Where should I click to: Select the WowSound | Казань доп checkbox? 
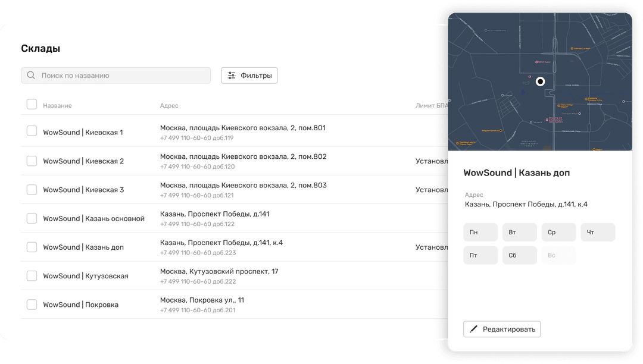pyautogui.click(x=32, y=247)
